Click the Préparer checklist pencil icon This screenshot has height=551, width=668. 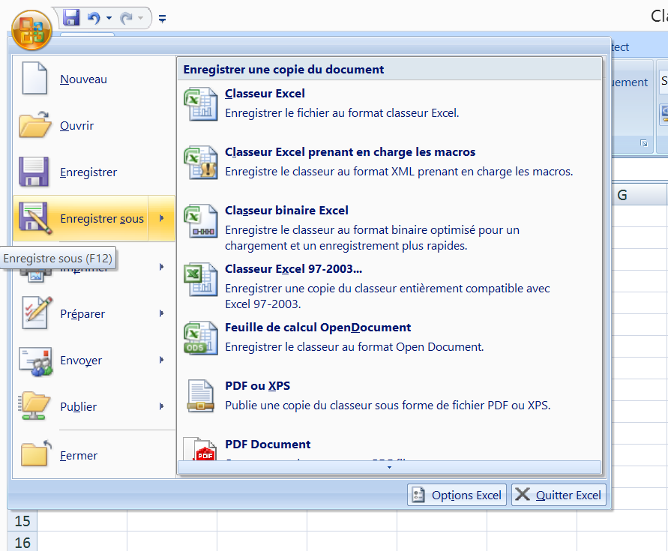click(36, 313)
